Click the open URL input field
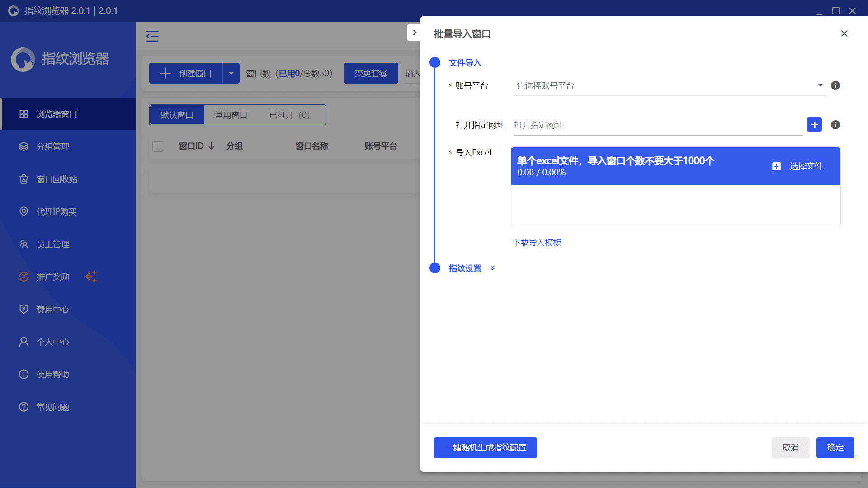This screenshot has height=488, width=868. click(658, 125)
